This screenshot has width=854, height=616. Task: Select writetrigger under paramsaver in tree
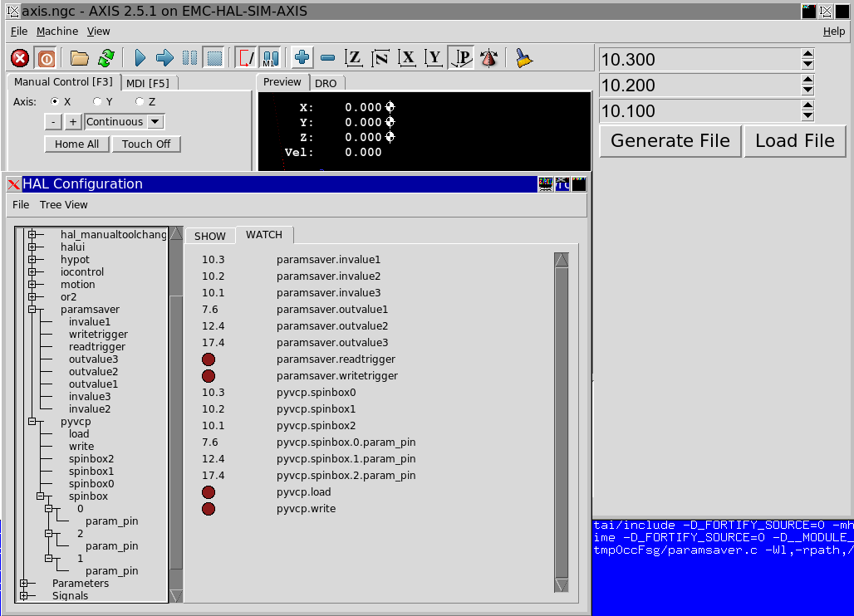click(99, 335)
